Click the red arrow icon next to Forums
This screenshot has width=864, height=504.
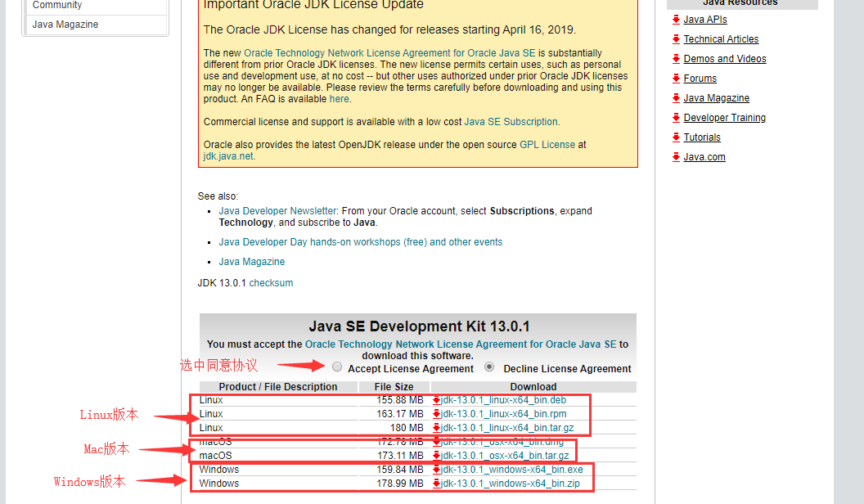coord(676,79)
